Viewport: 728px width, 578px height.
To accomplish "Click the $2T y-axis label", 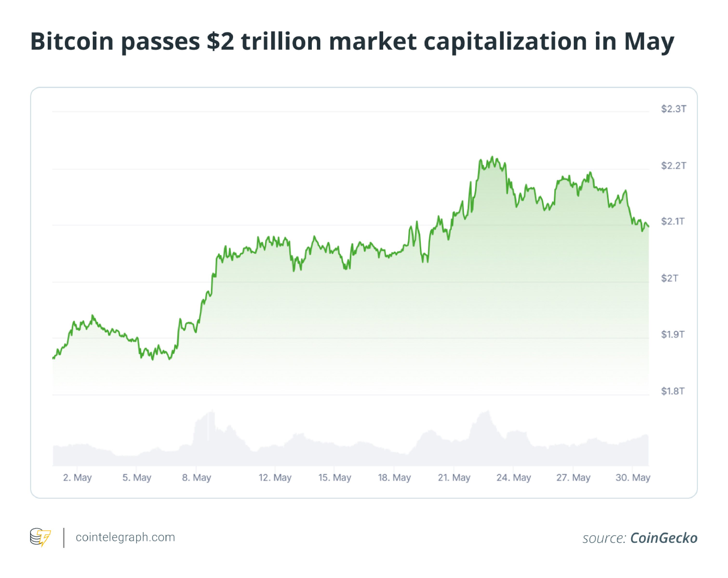I will (x=669, y=278).
